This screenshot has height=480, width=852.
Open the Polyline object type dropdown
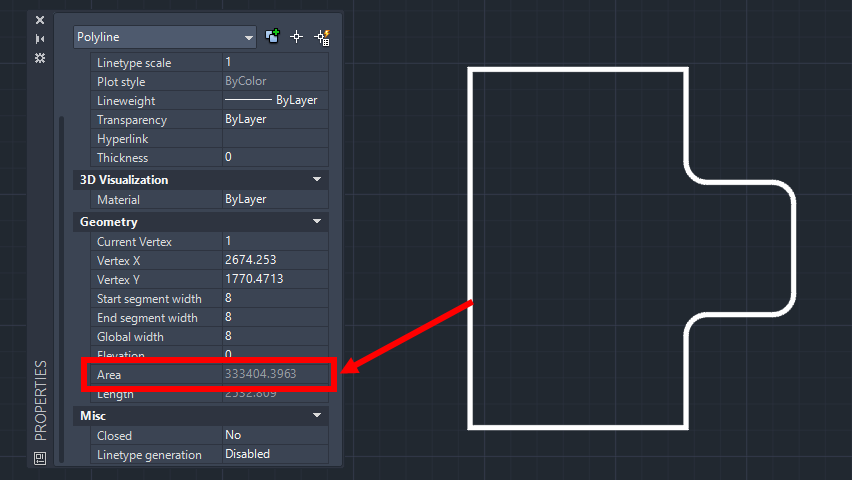pos(165,37)
